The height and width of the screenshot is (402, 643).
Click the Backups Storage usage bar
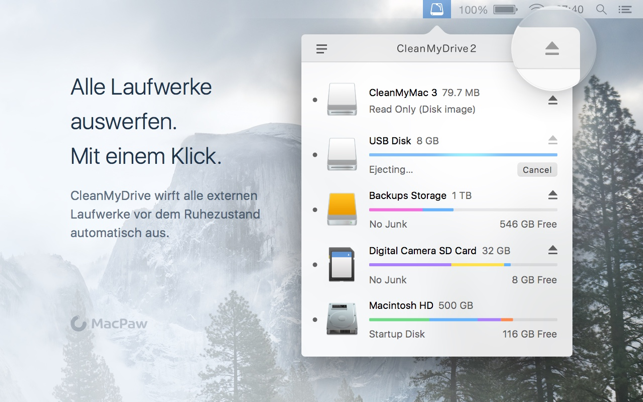pyautogui.click(x=463, y=210)
